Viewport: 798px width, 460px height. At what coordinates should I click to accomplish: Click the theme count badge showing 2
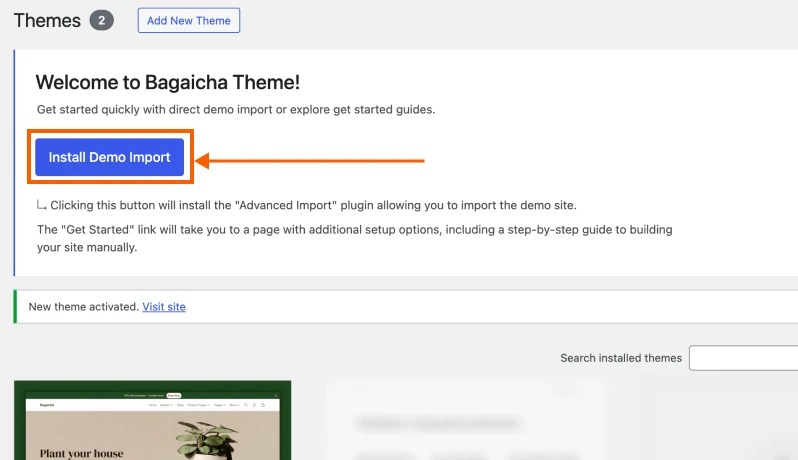pos(101,20)
